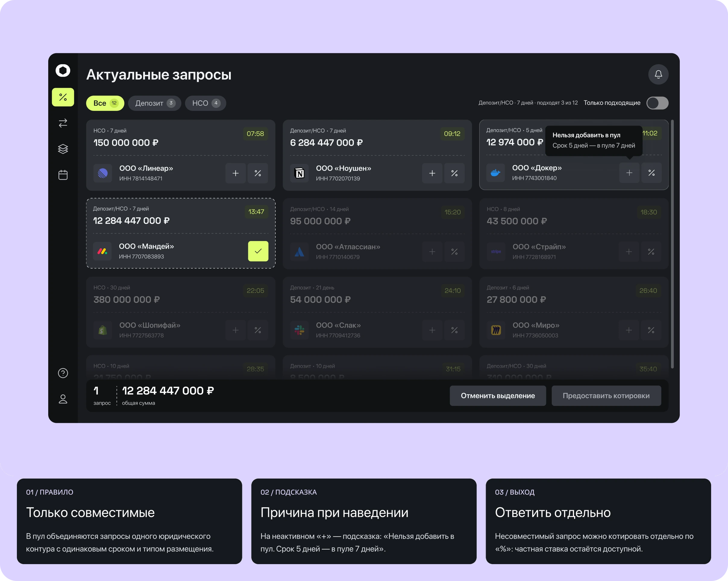Uncheck the selected ООО «Мандей» request
The width and height of the screenshot is (728, 581).
click(x=258, y=251)
